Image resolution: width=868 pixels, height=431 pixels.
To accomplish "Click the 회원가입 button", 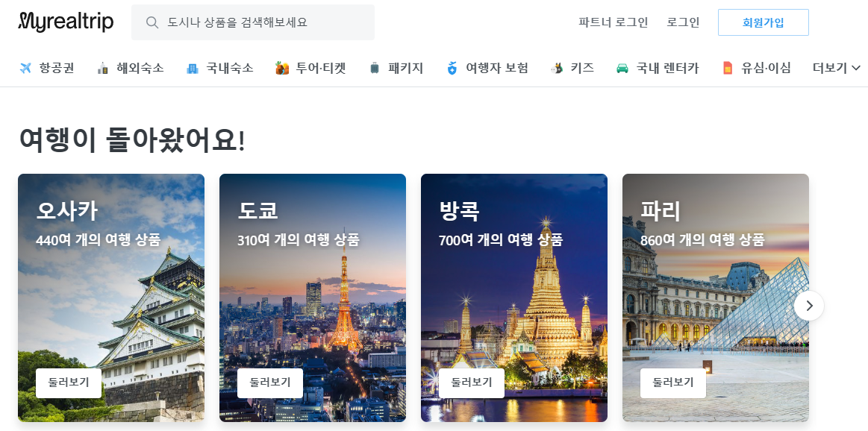I will pyautogui.click(x=764, y=22).
